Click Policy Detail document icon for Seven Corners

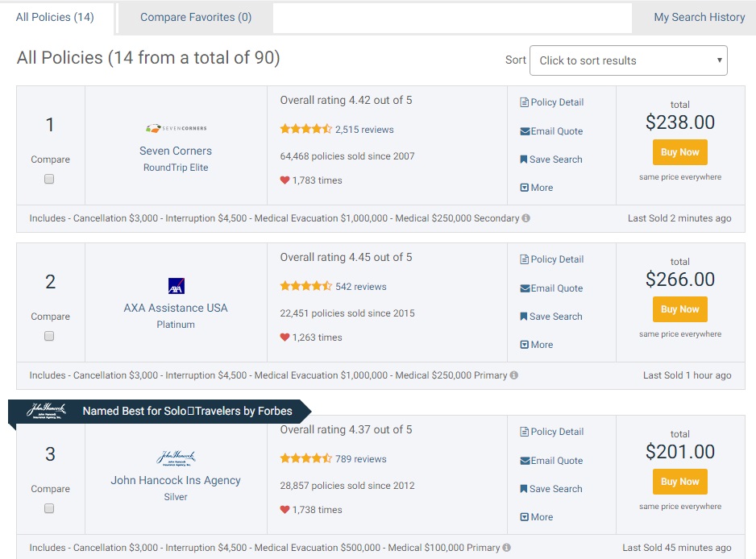524,102
